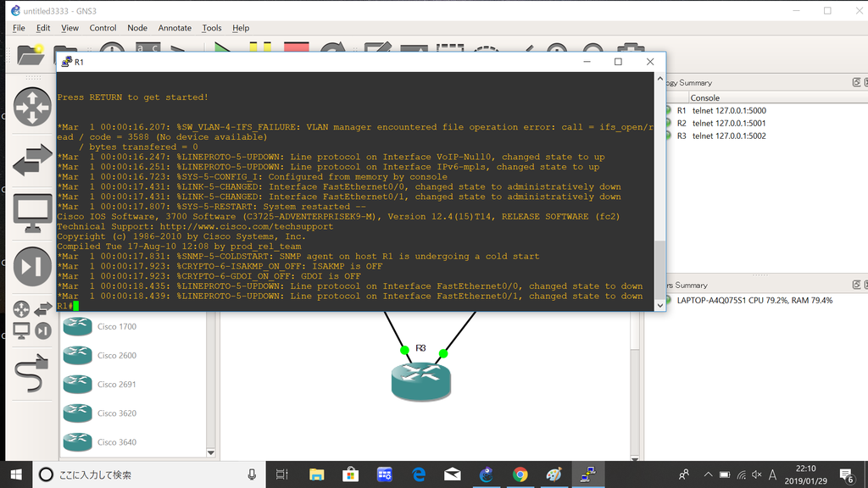868x488 pixels.
Task: Click the Windows Start button
Action: click(16, 474)
